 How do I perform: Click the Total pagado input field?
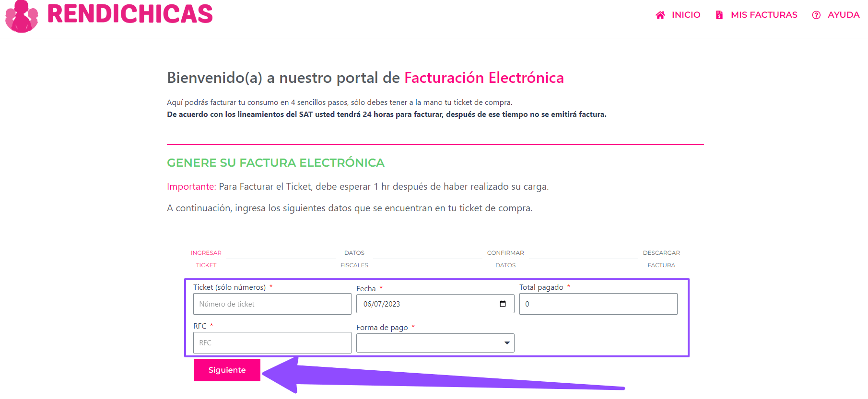[x=598, y=304]
